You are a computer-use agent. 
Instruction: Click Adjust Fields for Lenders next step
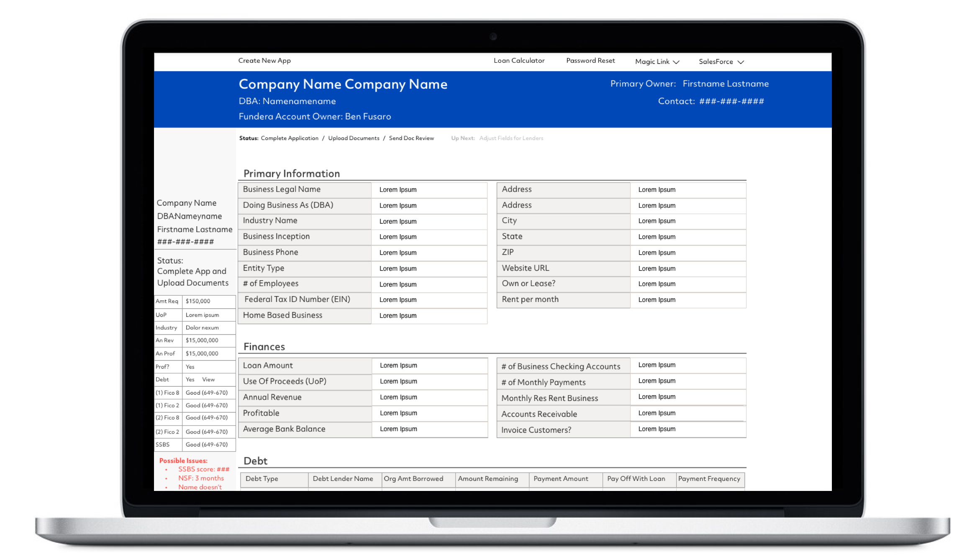511,138
